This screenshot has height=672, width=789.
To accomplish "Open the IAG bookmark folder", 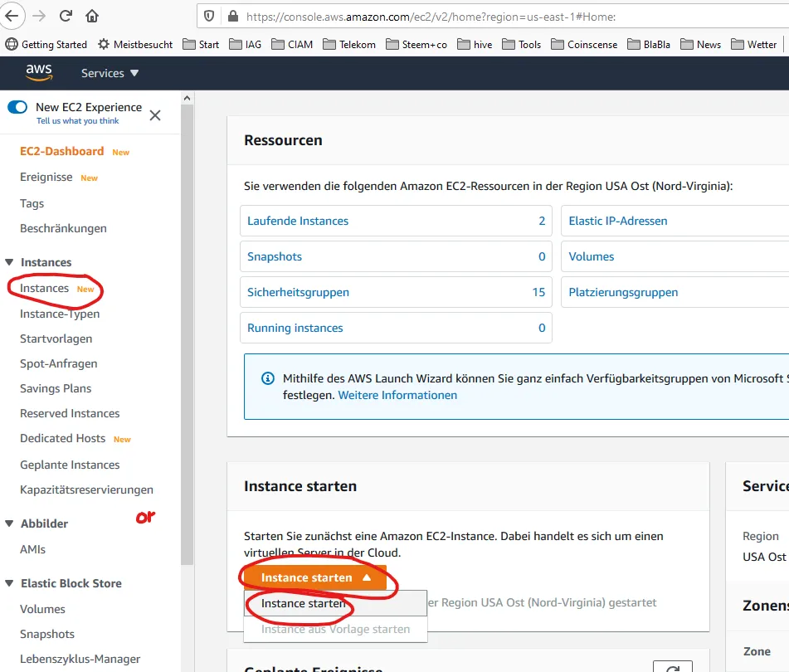I will tap(245, 44).
